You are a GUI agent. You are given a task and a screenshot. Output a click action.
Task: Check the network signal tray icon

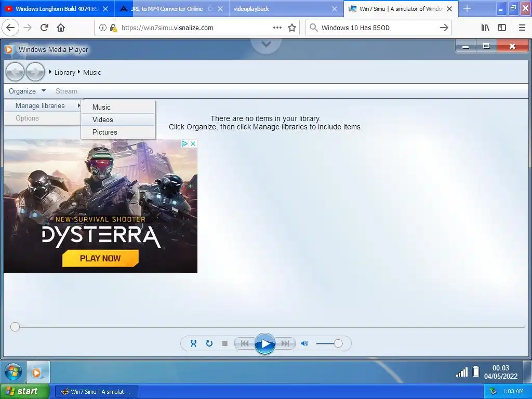coord(462,372)
